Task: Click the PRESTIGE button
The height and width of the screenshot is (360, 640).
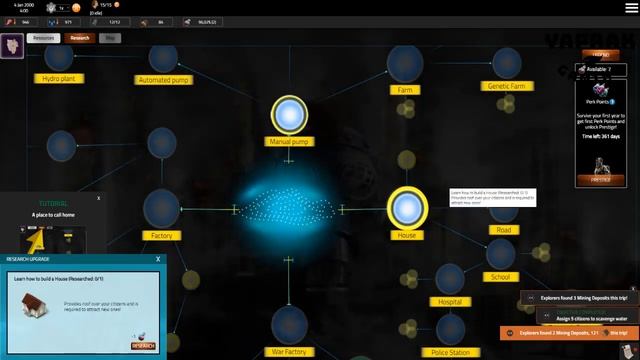Action: tap(600, 180)
